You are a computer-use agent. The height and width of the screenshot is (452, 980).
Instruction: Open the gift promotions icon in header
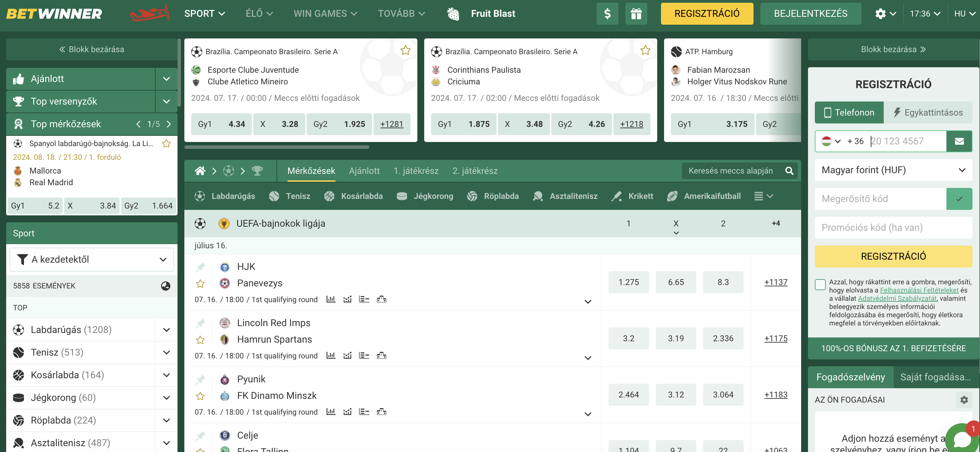[636, 13]
